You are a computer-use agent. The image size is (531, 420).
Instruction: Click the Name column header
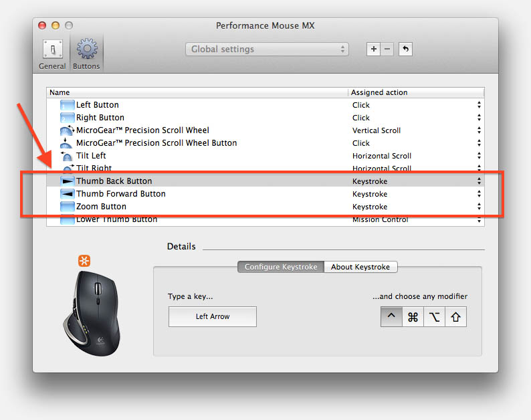point(197,92)
